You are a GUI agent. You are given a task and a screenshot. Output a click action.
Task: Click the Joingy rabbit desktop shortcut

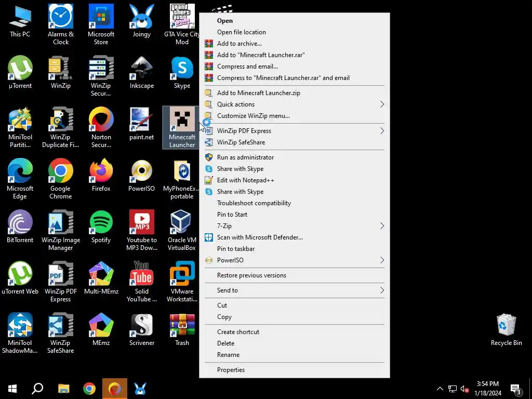pos(141,21)
